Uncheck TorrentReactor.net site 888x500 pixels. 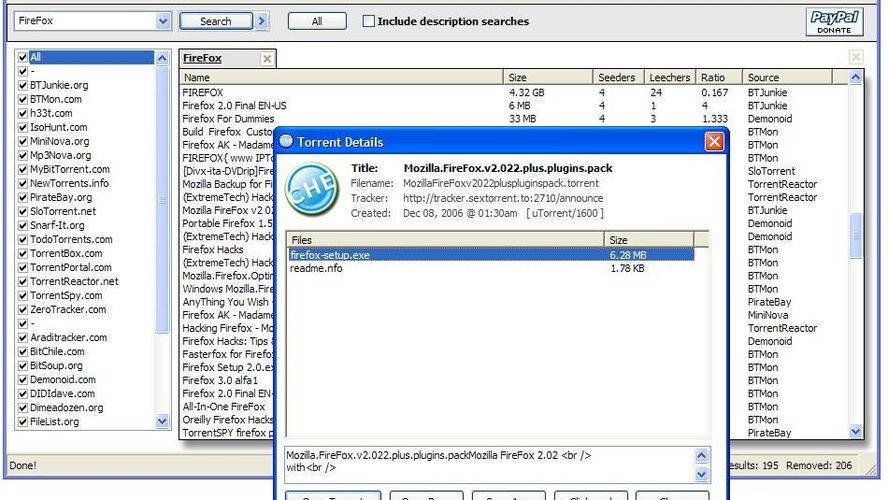[x=23, y=281]
